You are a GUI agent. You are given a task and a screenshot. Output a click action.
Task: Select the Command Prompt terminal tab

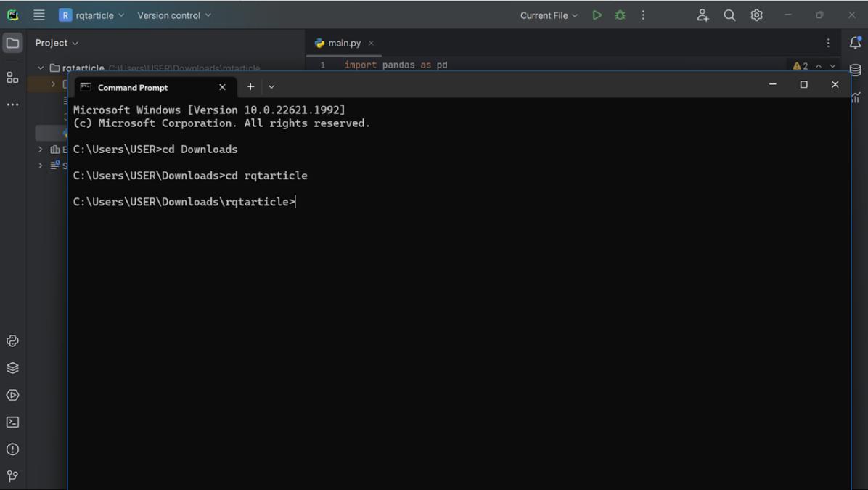pos(133,87)
